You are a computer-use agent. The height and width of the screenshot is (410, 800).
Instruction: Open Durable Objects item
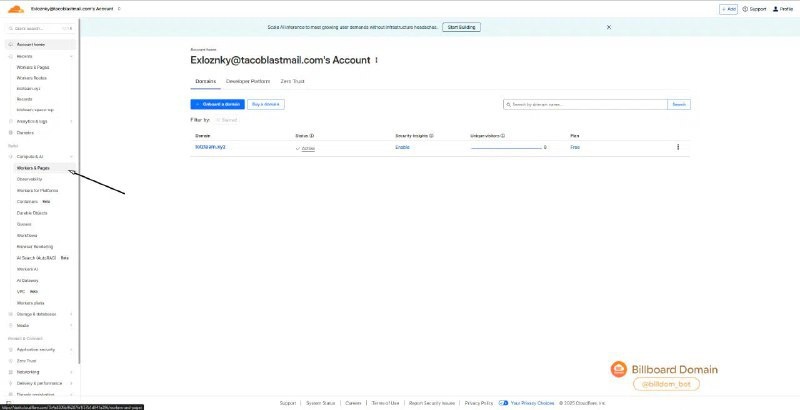[32, 213]
